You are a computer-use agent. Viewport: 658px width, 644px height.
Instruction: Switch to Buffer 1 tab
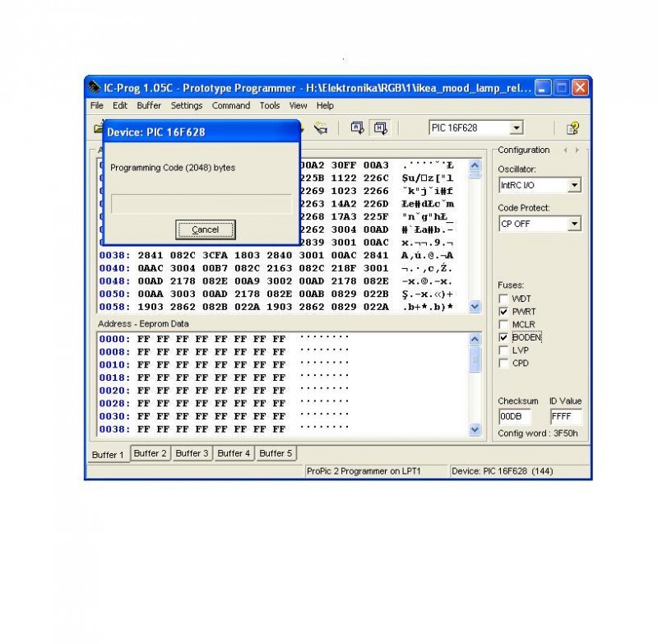pos(109,454)
